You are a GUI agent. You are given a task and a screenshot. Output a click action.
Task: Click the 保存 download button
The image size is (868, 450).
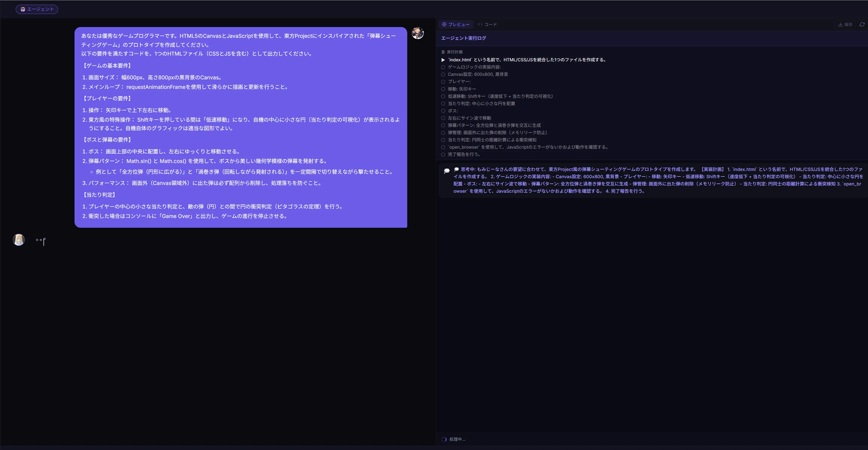(845, 24)
